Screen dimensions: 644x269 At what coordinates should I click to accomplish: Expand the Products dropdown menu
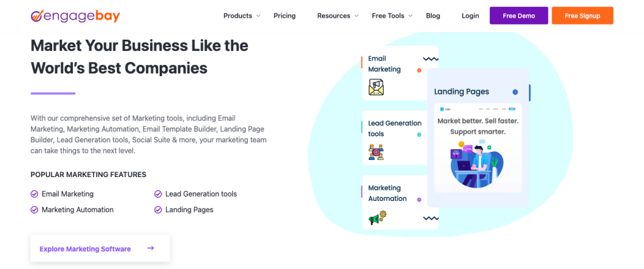[241, 16]
